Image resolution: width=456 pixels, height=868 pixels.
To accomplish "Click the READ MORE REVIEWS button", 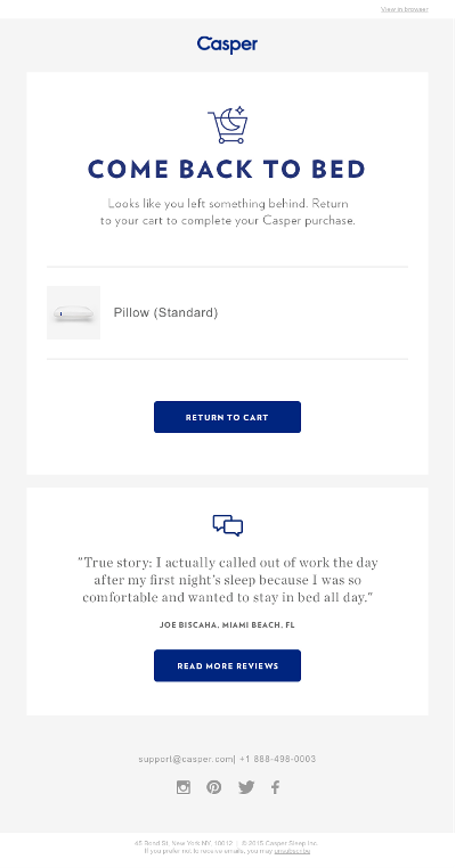I will pyautogui.click(x=228, y=665).
